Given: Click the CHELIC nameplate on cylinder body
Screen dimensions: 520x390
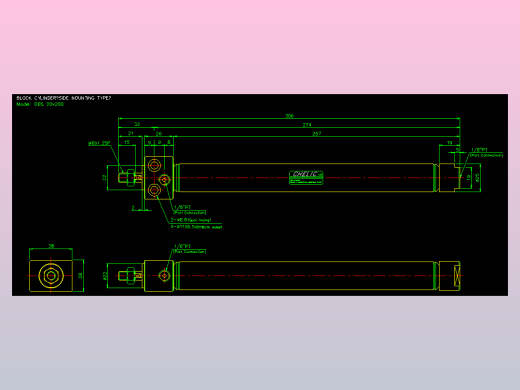Looking at the screenshot, I should (x=306, y=178).
